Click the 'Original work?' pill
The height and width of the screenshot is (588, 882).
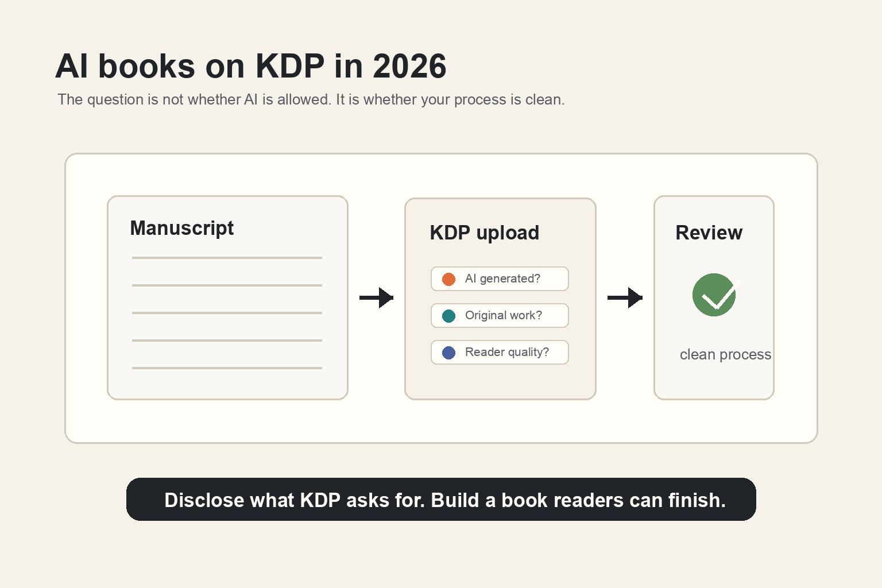(500, 316)
